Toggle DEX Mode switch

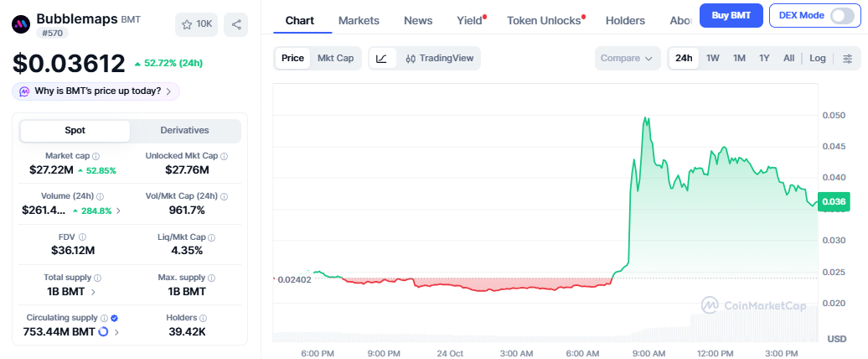842,15
